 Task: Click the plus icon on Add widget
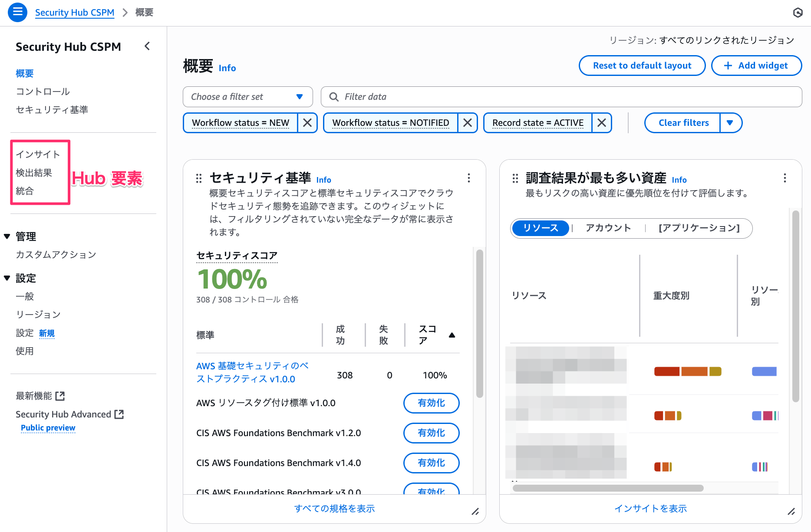pyautogui.click(x=728, y=66)
